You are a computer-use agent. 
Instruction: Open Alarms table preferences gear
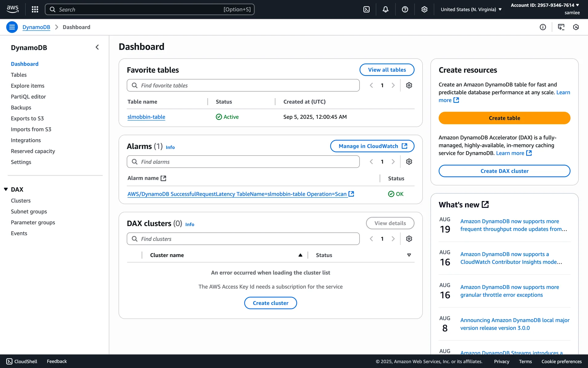409,162
